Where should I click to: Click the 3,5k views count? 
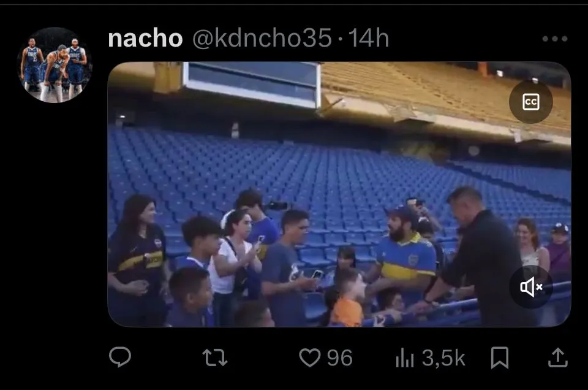(443, 357)
